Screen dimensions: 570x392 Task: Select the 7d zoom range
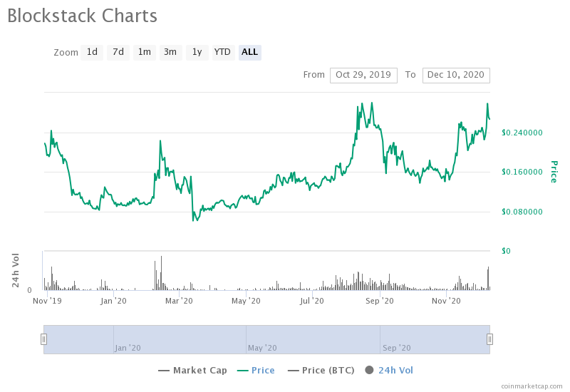118,52
